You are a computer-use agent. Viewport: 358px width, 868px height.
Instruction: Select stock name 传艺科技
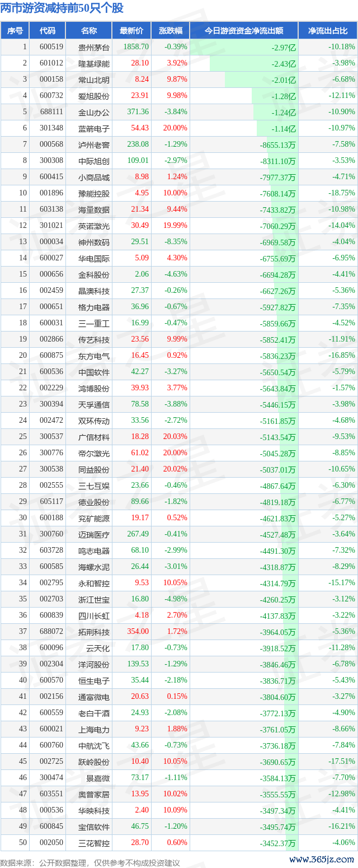tap(94, 339)
